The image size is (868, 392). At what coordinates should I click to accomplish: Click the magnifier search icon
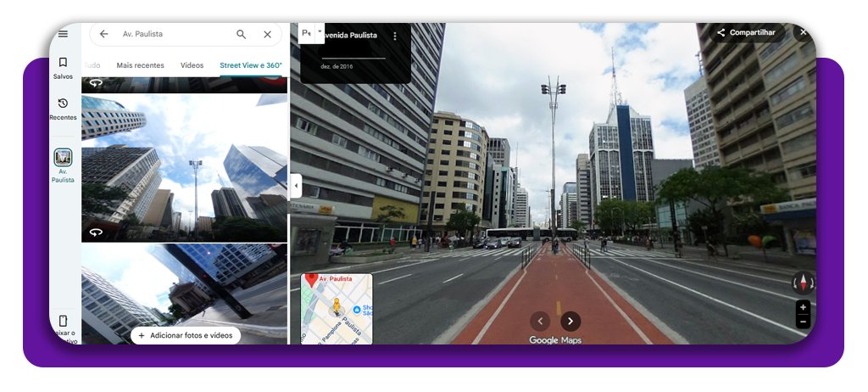tap(242, 35)
